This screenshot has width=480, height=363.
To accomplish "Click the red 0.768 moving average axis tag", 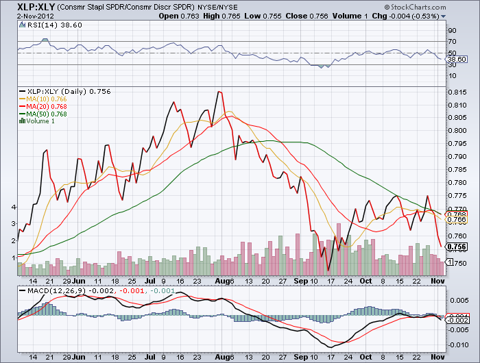I will (457, 214).
